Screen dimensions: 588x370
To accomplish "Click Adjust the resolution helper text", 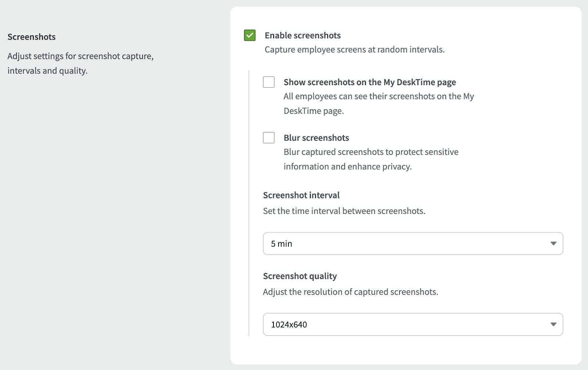I will (350, 292).
